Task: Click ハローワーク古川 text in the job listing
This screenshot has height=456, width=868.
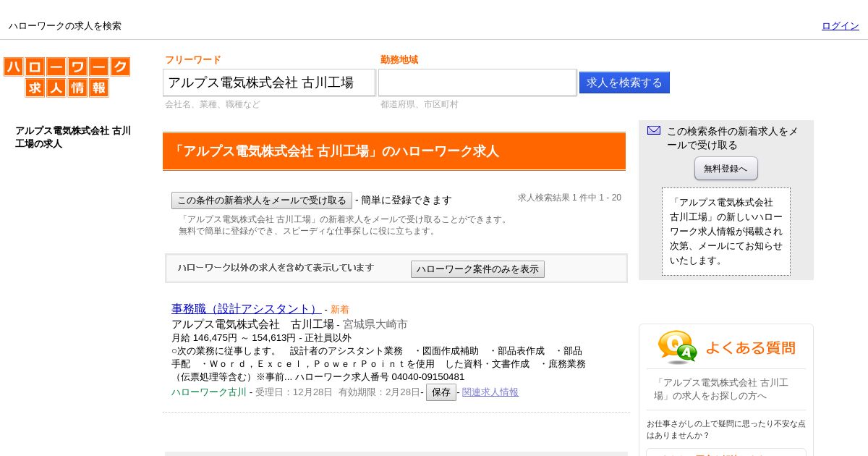Action: click(x=209, y=392)
